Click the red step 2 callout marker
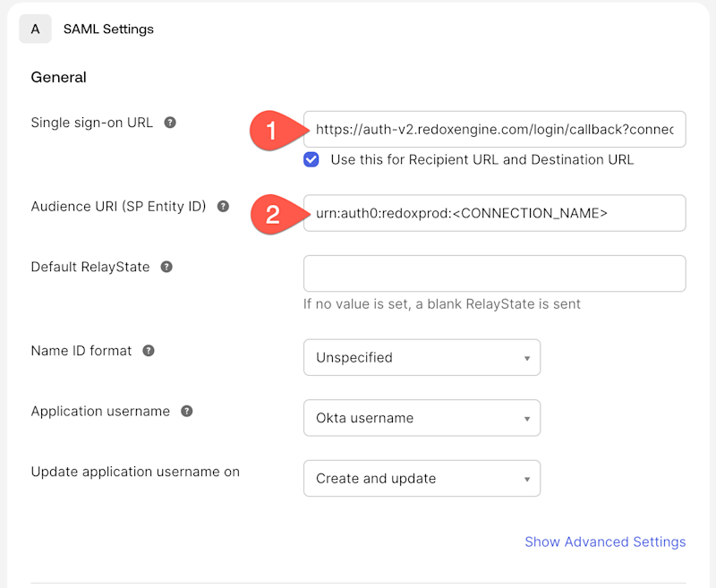 [274, 214]
